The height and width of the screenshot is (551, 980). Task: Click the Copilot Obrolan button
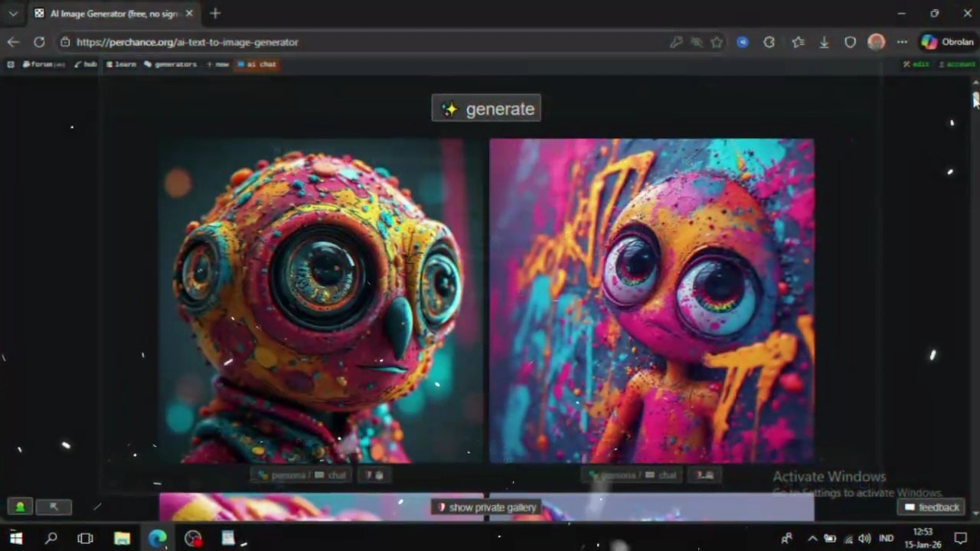tap(948, 42)
